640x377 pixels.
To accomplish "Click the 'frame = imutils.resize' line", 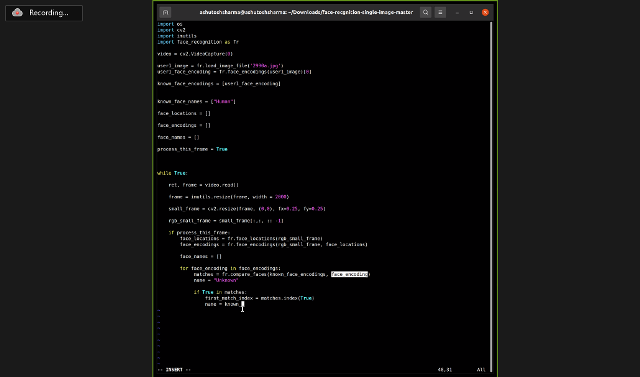I will click(x=229, y=197).
